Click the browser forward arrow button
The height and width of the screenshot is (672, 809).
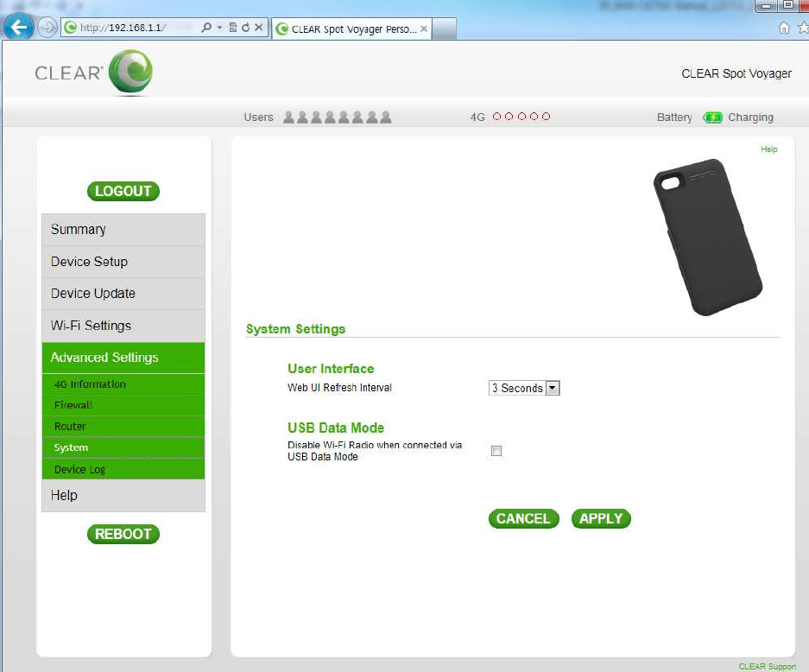(x=47, y=28)
